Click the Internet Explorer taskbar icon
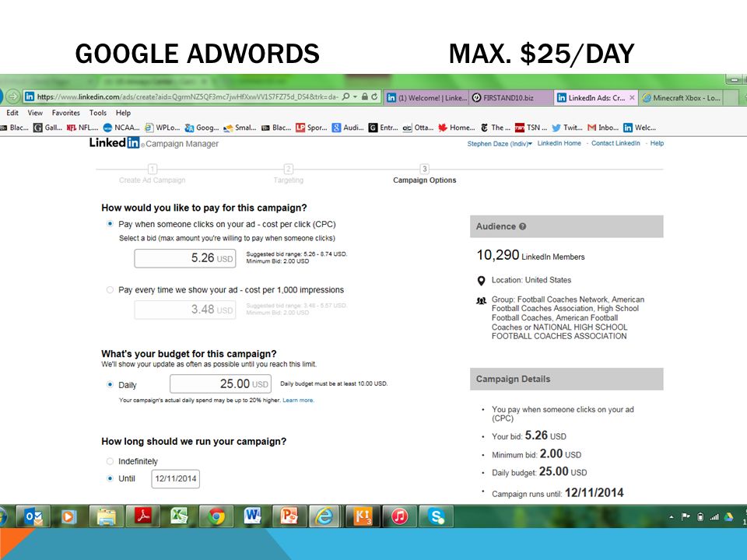Viewport: 747px width, 560px height. [x=324, y=516]
